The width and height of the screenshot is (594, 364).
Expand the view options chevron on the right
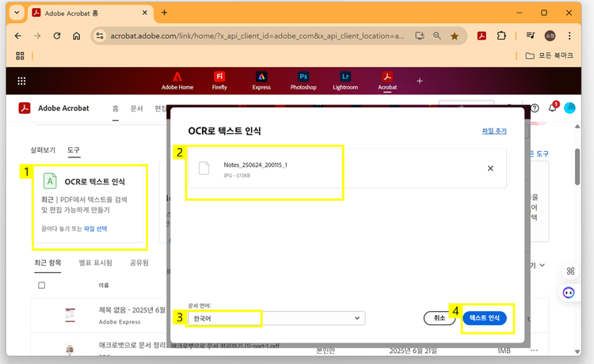point(542,265)
